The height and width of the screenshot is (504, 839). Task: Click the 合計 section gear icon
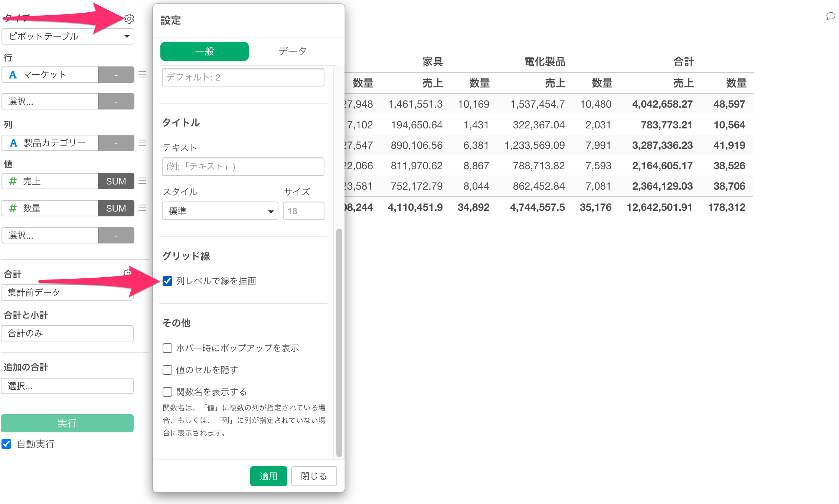pyautogui.click(x=127, y=273)
